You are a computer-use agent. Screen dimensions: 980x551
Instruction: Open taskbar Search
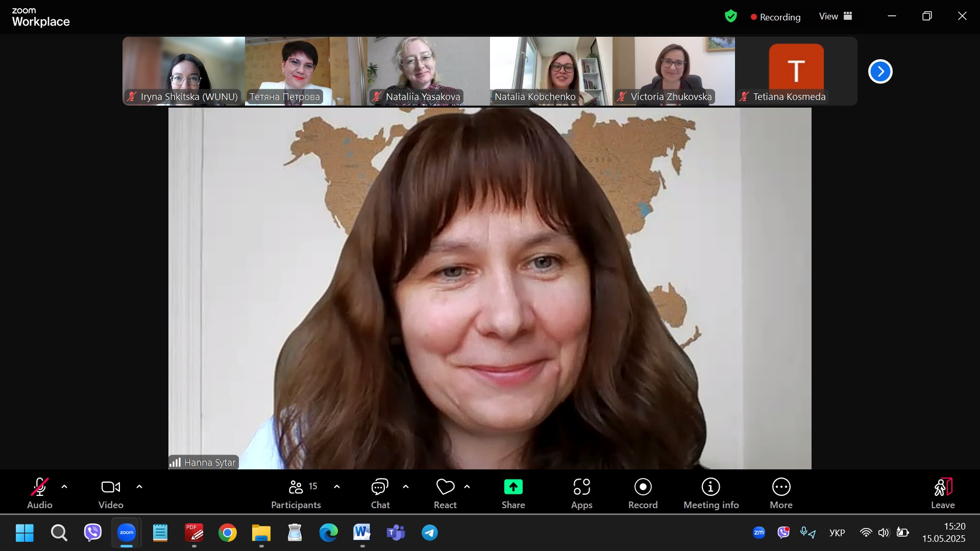59,533
